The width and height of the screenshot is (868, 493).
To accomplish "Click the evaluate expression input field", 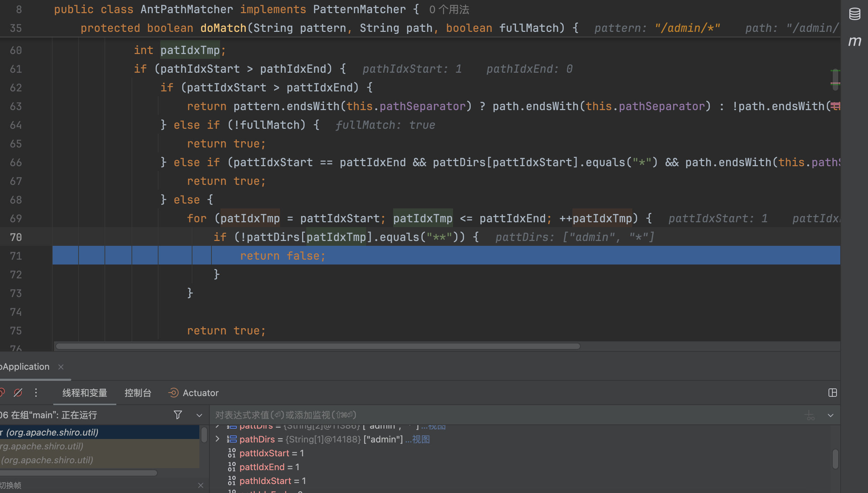I will click(x=485, y=415).
